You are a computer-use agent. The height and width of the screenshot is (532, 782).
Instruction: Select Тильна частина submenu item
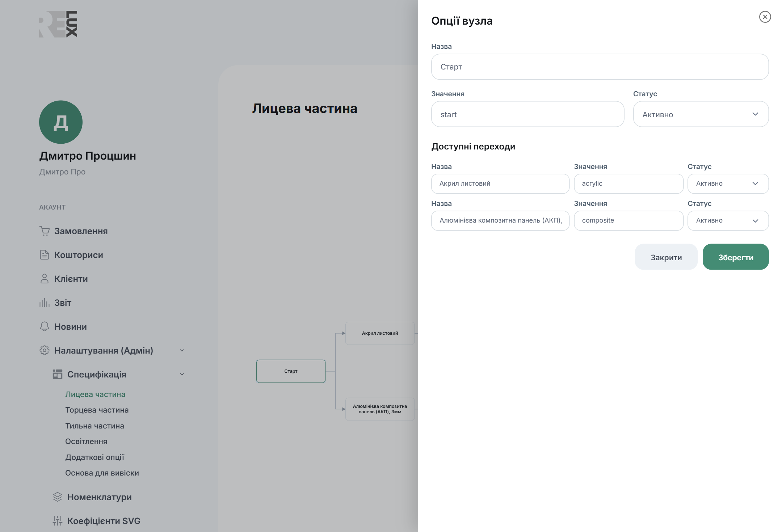94,426
